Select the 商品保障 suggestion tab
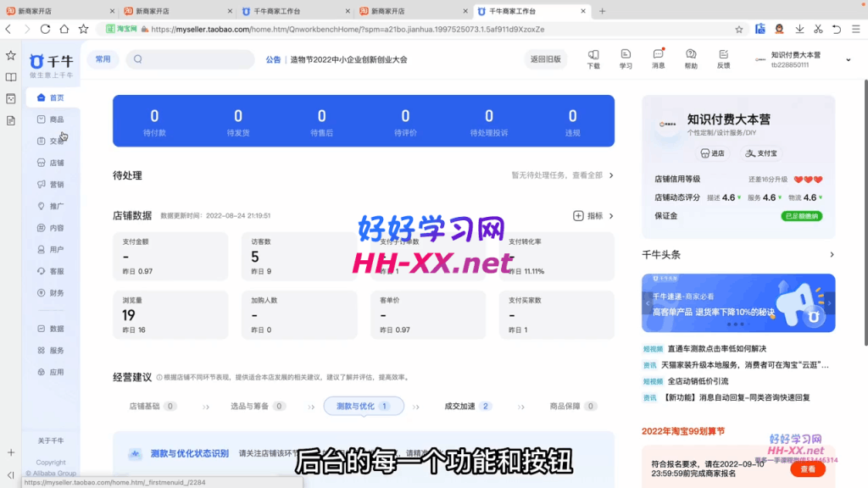Screen dimensions: 868x488 (x=573, y=406)
